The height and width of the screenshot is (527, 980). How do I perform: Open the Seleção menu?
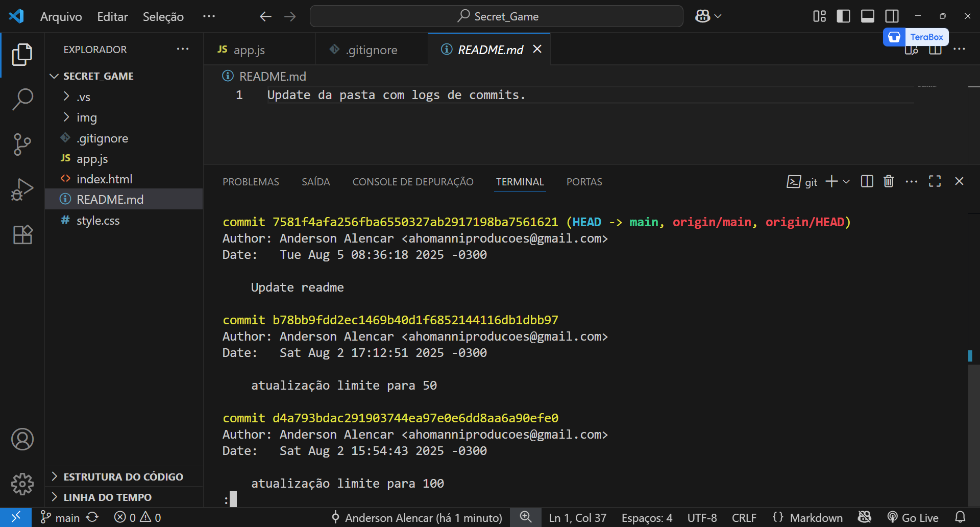click(163, 16)
